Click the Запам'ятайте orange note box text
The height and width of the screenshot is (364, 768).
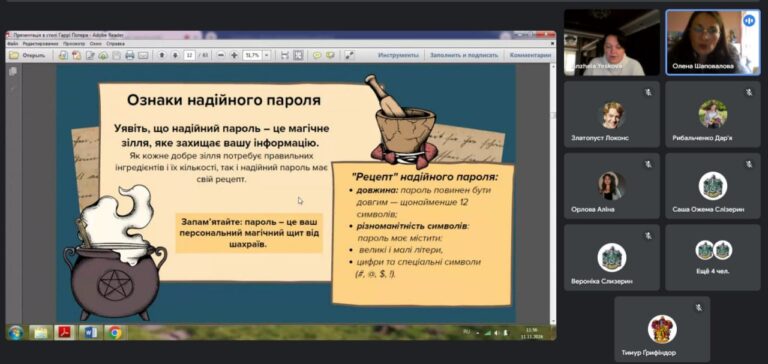(x=249, y=233)
